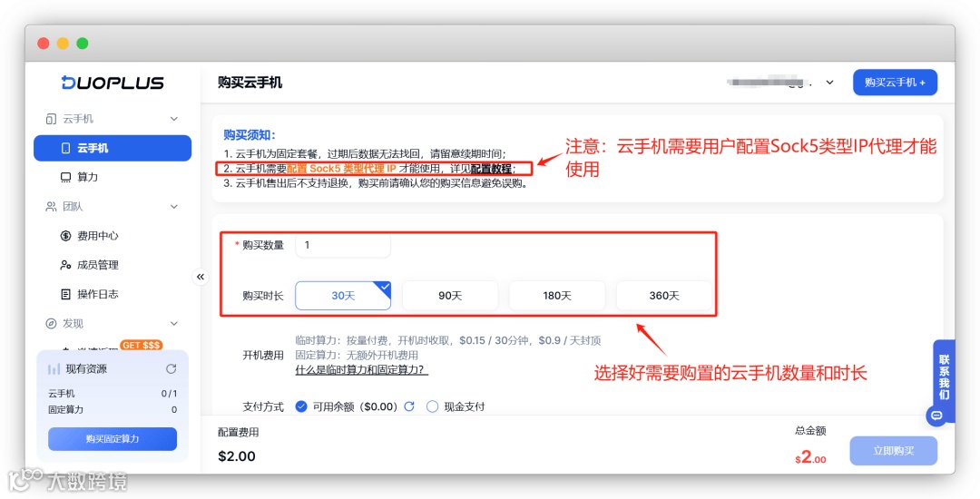Select the 90天 duration option

[450, 296]
